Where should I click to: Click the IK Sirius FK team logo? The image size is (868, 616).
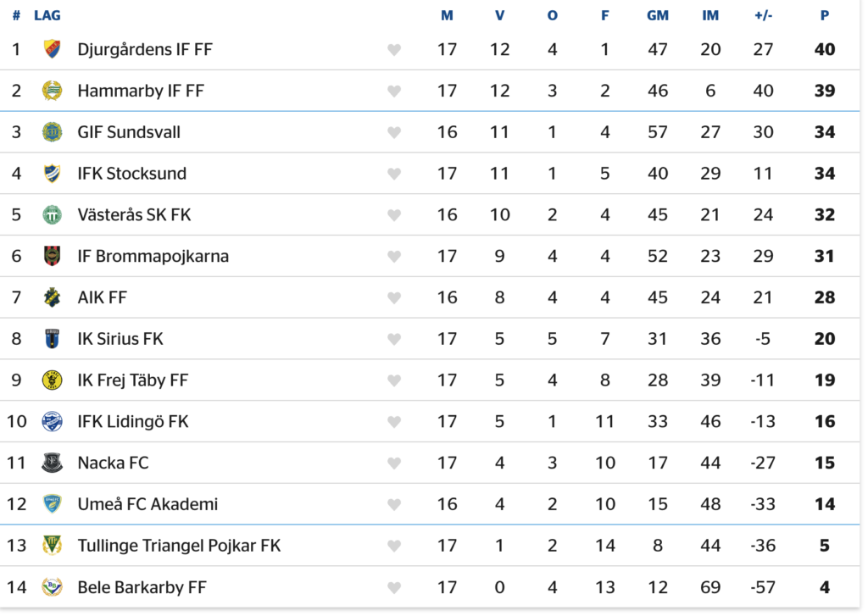tap(53, 339)
